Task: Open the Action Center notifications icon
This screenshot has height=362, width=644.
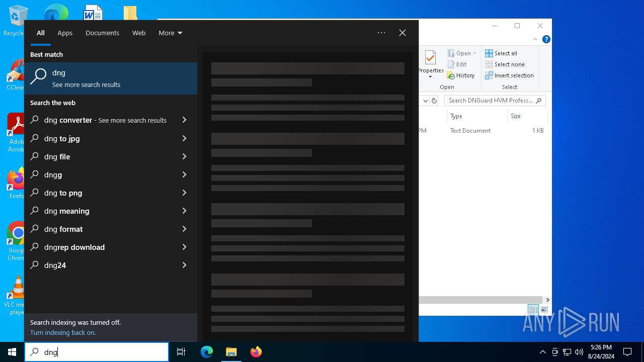Action: point(627,352)
